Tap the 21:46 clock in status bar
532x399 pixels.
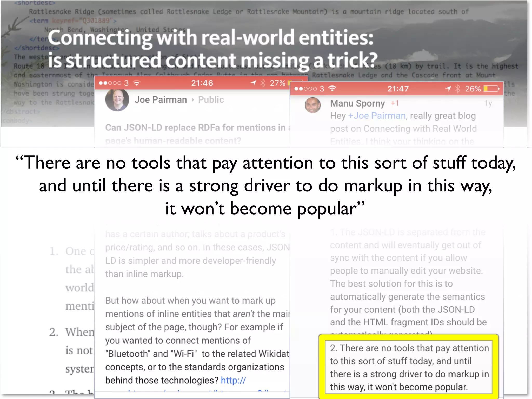202,83
